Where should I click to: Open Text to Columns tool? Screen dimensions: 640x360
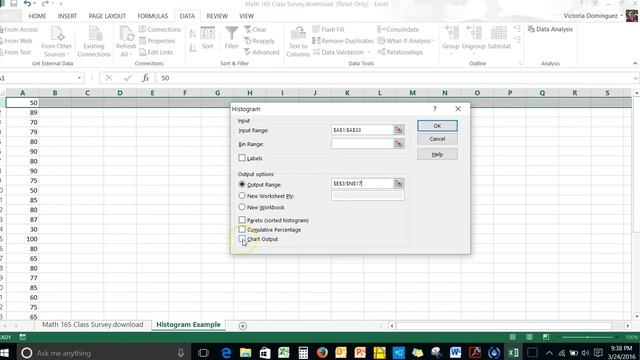point(298,41)
